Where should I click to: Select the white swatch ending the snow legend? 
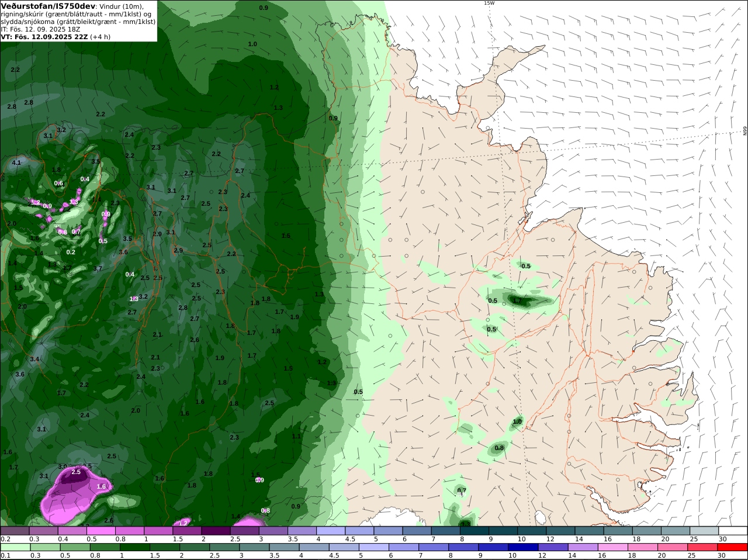pos(733,530)
